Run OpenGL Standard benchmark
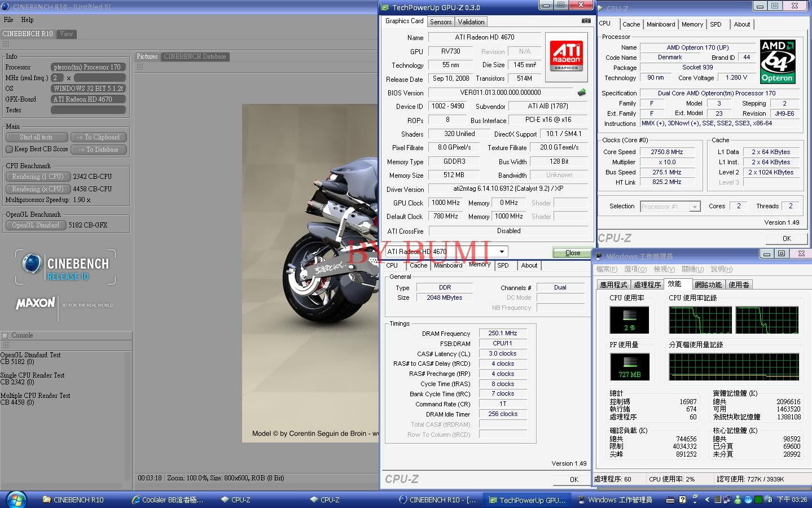Screen dimensions: 812x508 [x=36, y=225]
